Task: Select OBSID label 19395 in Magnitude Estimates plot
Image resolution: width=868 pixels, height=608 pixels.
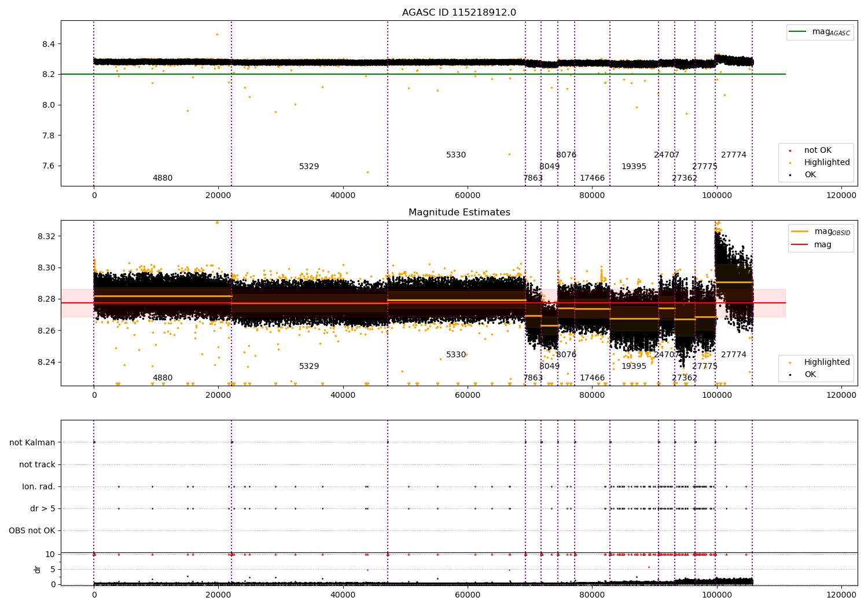Action: [x=634, y=367]
